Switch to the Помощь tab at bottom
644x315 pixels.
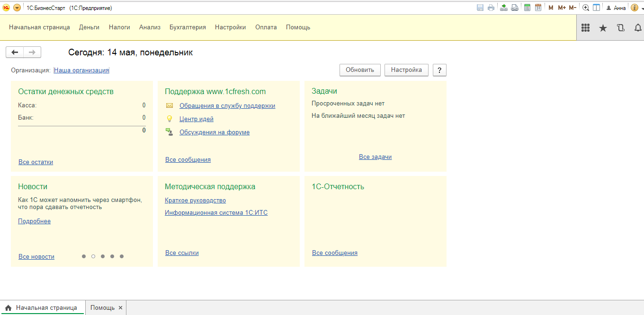(x=102, y=307)
